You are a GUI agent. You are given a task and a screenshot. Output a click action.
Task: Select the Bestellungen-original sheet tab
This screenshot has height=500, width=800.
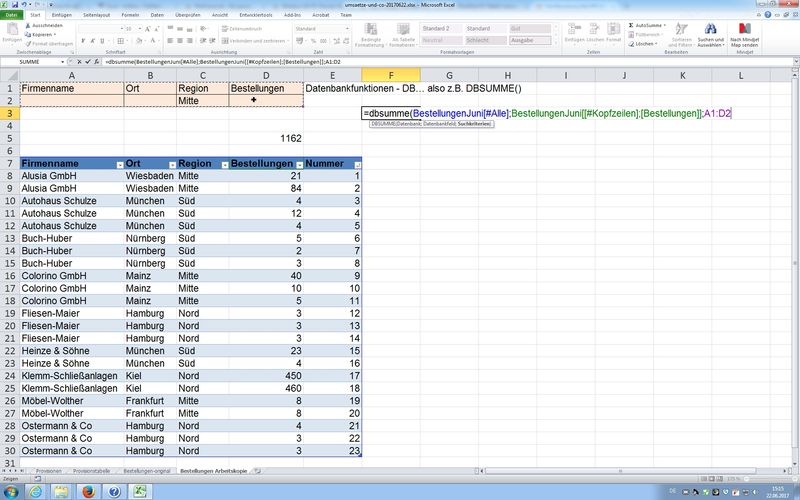[x=147, y=469]
